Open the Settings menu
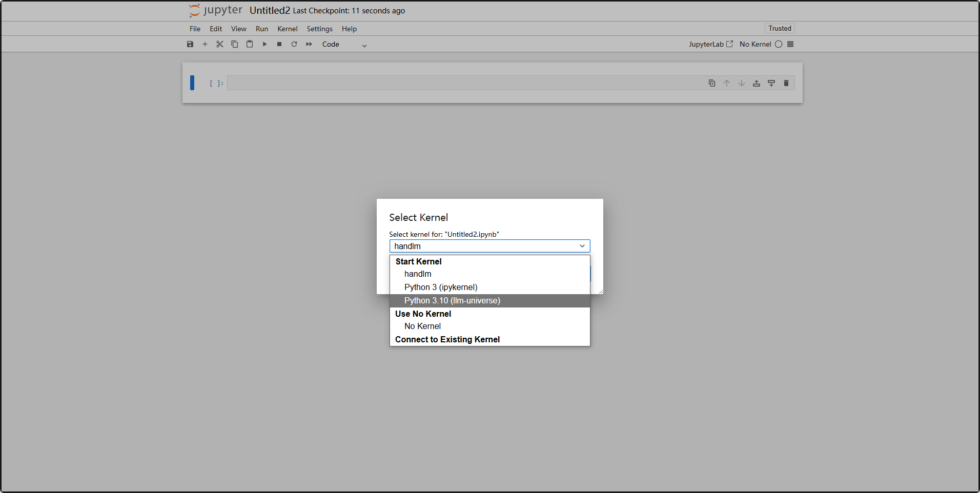The image size is (980, 493). 320,29
